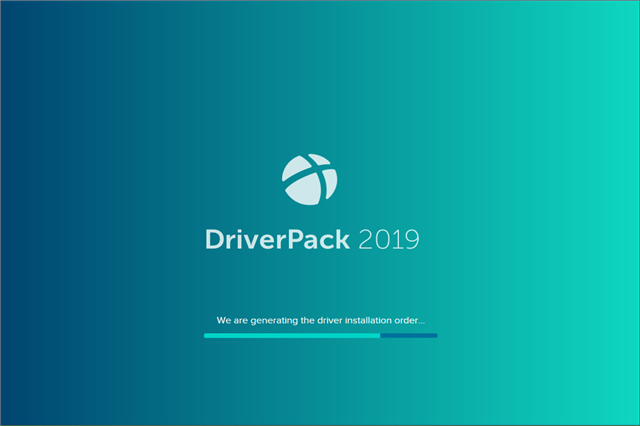Viewport: 640px width, 426px height.
Task: Click the DriverPack 2019 title text
Action: pos(312,239)
